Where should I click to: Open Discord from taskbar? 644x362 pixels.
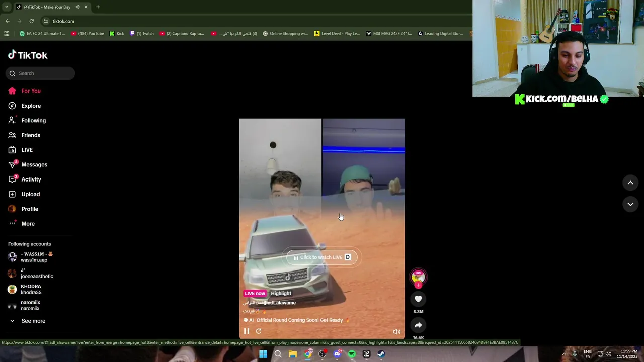(x=337, y=354)
